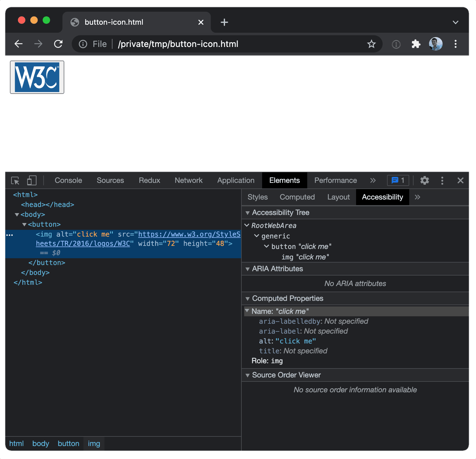
Task: Click the browser forward arrow
Action: (x=38, y=44)
